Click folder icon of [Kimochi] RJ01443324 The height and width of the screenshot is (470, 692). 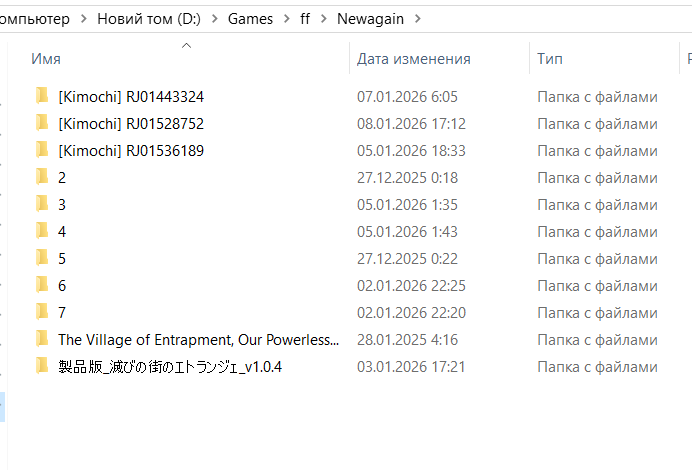click(x=42, y=96)
